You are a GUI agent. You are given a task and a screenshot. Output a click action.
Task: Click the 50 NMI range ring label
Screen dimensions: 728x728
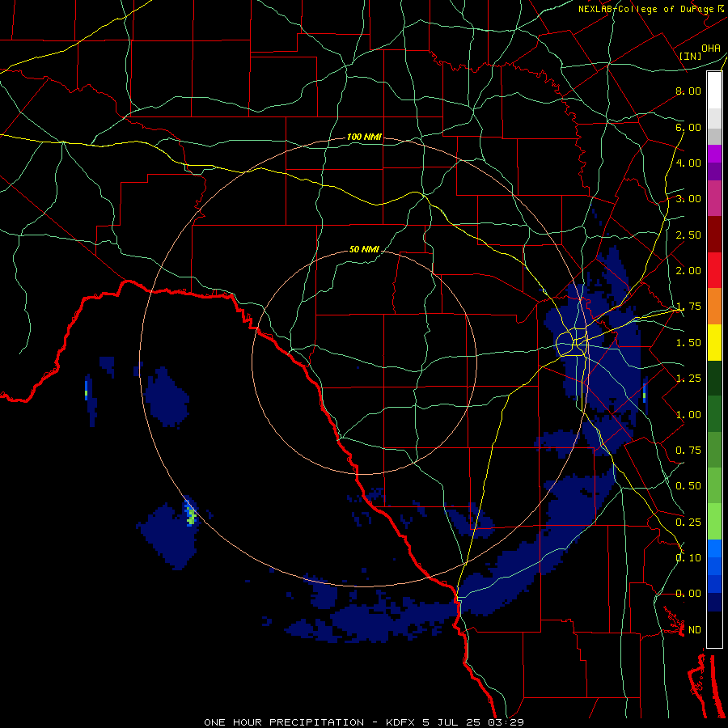click(x=365, y=249)
